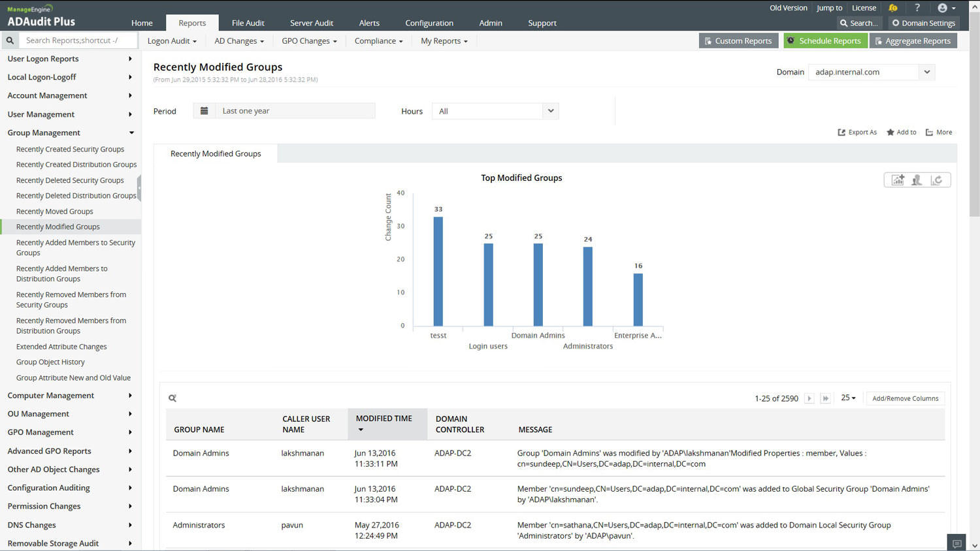Open the Domain dropdown
The image size is (980, 551).
point(926,72)
